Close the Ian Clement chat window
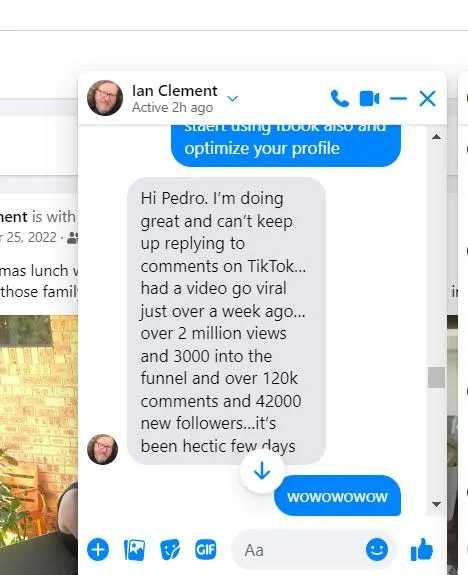468x575 pixels. point(427,99)
